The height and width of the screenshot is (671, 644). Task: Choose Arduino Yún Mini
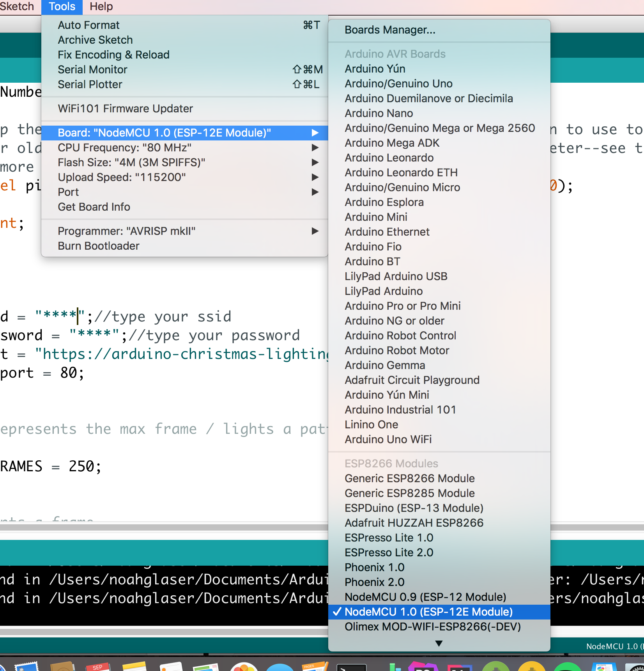[x=439, y=395]
